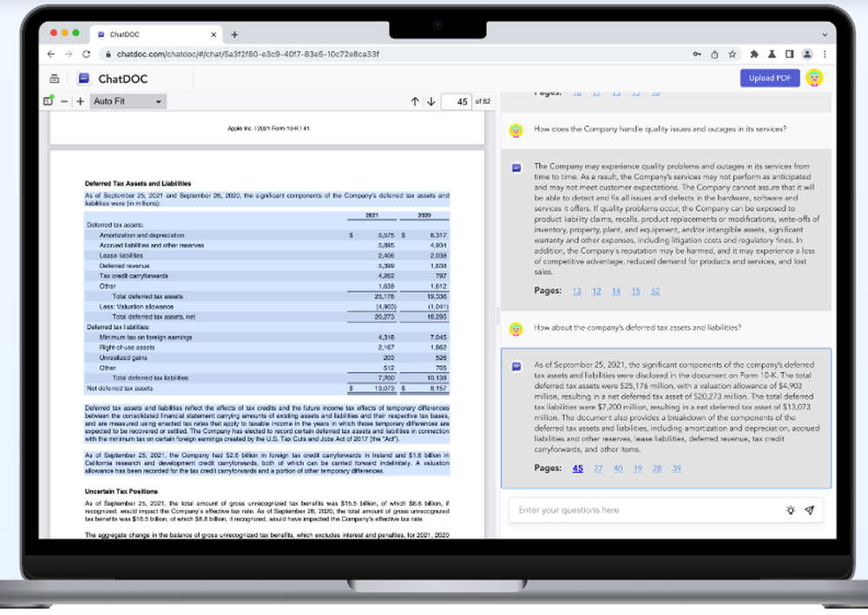
Task: Click the 'Net deferred tax assets' row label
Action: click(120, 389)
